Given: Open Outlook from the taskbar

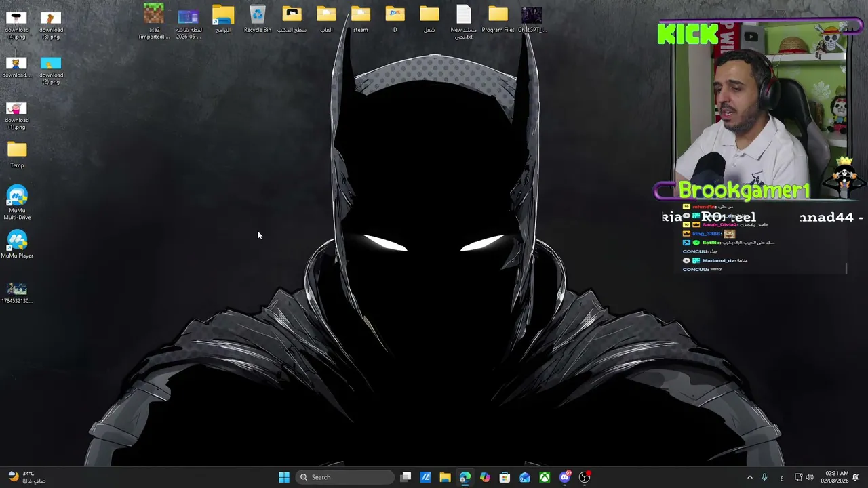Looking at the screenshot, I should [524, 477].
